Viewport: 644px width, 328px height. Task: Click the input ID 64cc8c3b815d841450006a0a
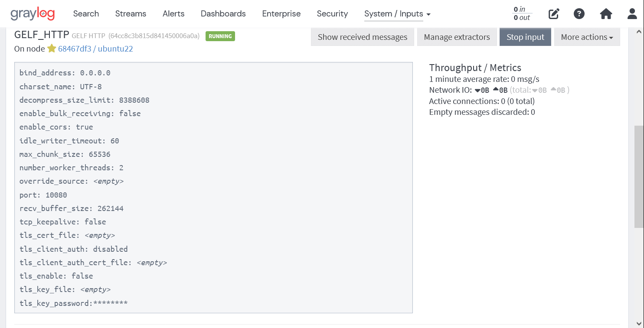point(154,36)
